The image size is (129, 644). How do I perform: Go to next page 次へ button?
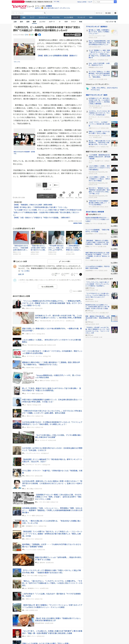(x=56, y=185)
